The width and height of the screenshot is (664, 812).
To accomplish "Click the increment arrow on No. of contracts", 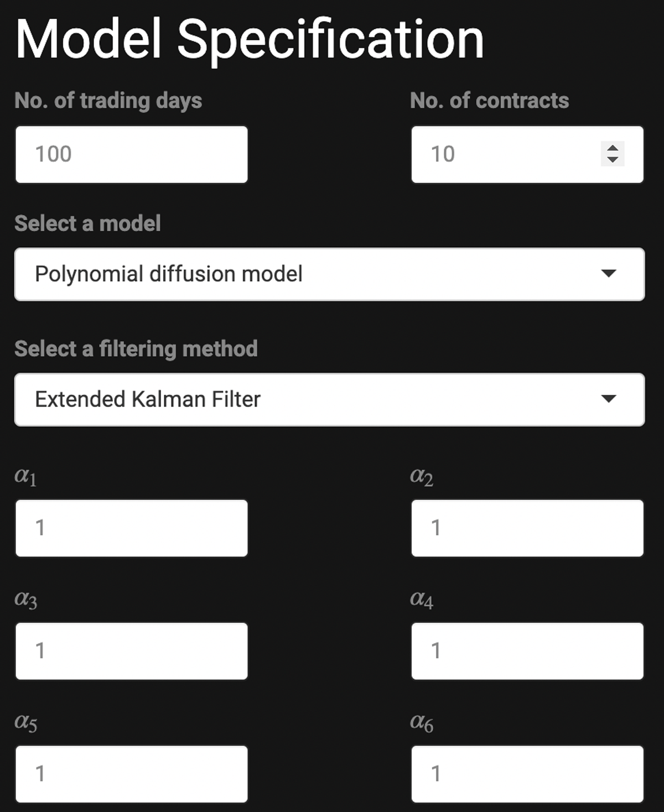I will tap(613, 148).
